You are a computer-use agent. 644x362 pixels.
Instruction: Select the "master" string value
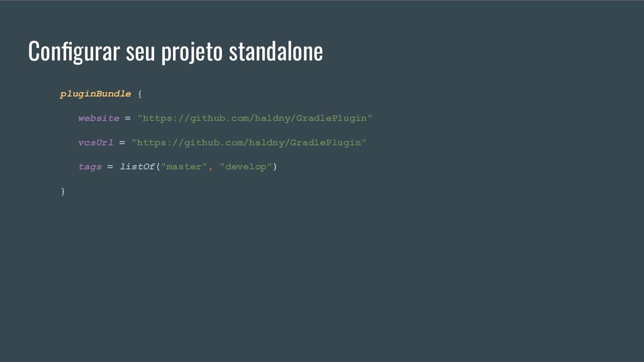tap(184, 167)
